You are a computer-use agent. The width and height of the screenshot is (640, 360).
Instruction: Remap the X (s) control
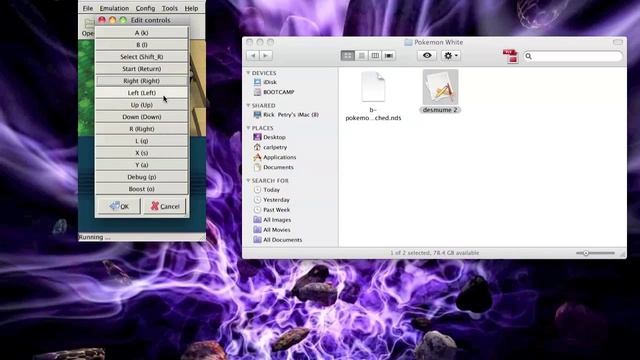(142, 153)
